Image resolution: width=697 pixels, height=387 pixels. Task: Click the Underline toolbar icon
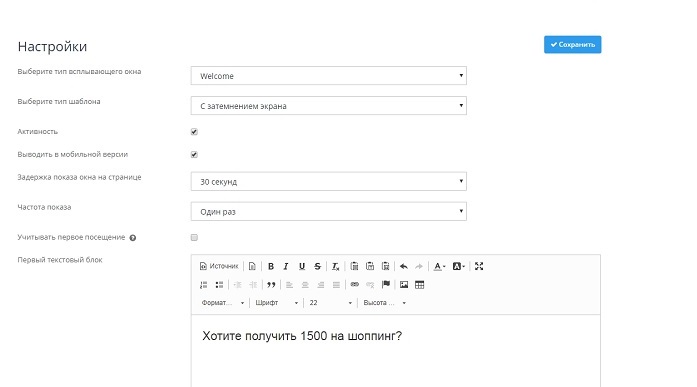pos(302,266)
